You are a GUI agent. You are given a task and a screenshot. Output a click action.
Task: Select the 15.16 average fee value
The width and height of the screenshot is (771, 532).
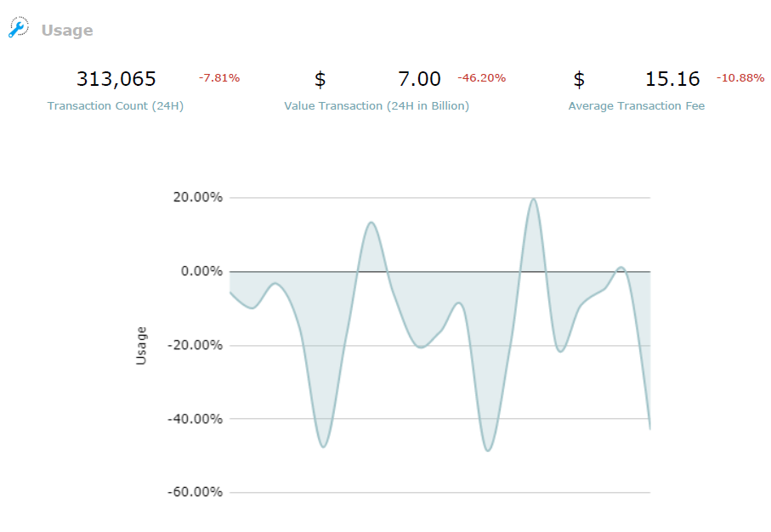coord(672,79)
